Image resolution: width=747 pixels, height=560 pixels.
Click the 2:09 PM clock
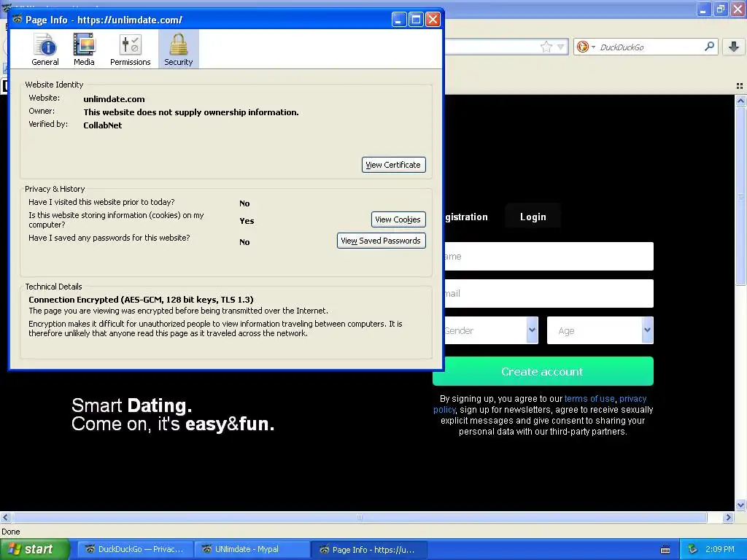tap(720, 549)
